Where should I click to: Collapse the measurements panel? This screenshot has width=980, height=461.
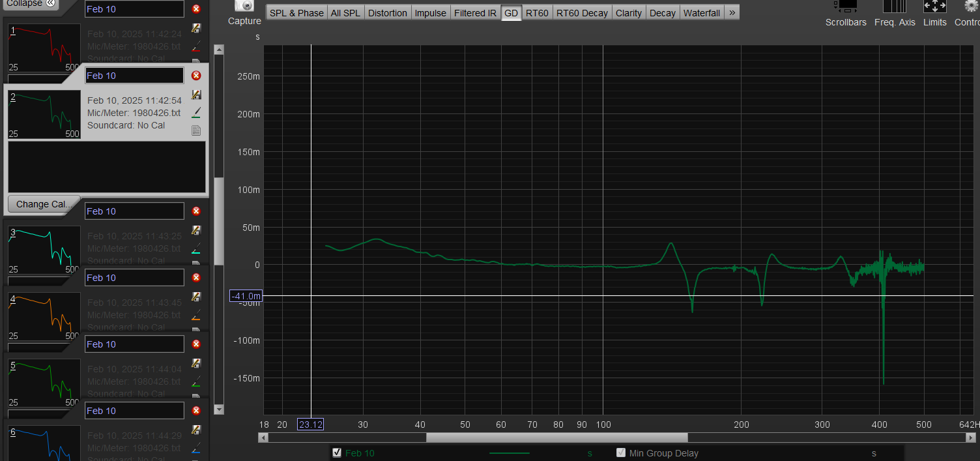(x=30, y=4)
